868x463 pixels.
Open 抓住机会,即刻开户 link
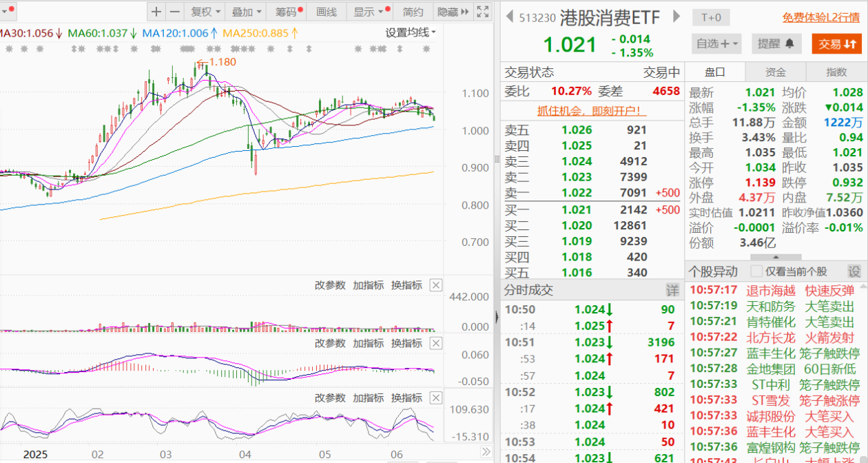coord(592,111)
